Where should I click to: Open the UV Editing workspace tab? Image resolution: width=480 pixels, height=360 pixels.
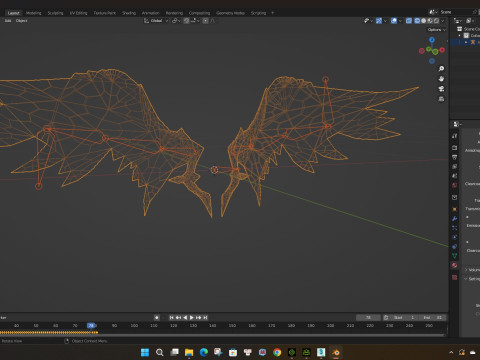[x=78, y=13]
